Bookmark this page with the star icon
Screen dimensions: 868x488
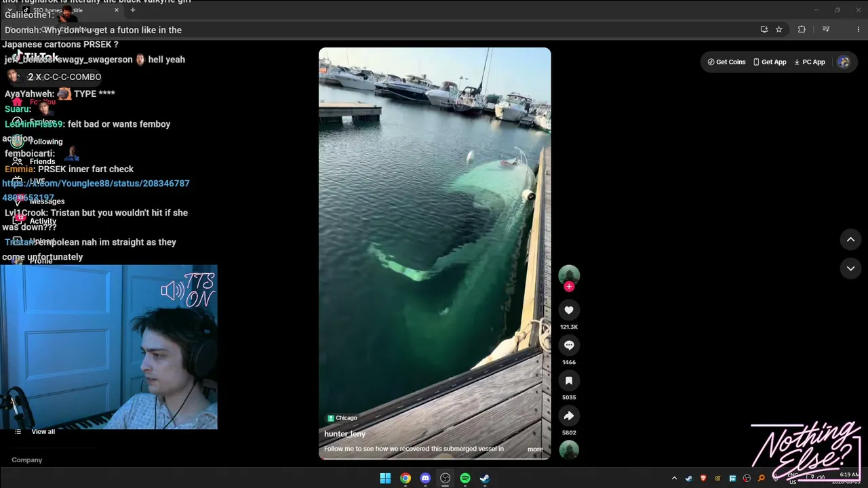click(x=779, y=29)
